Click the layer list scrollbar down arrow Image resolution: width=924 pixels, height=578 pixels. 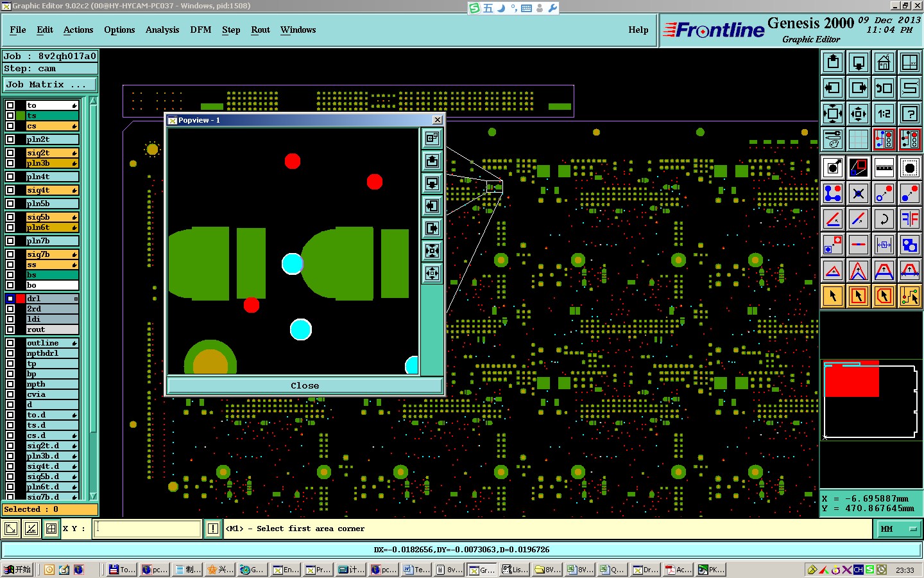click(93, 496)
